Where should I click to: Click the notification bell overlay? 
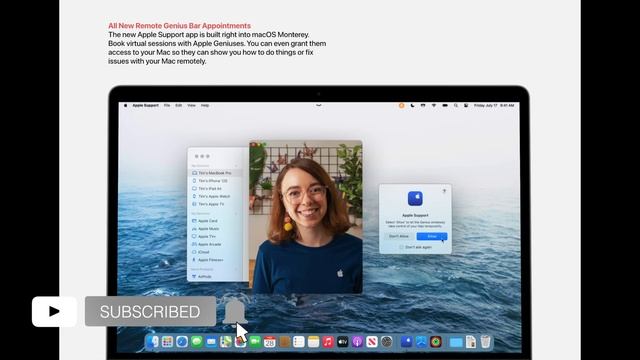click(x=235, y=312)
